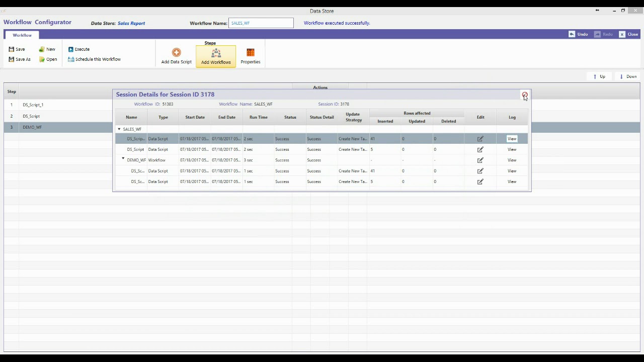This screenshot has width=644, height=362.
Task: Edit the last DS_Sc... row in session details
Action: pos(480,182)
